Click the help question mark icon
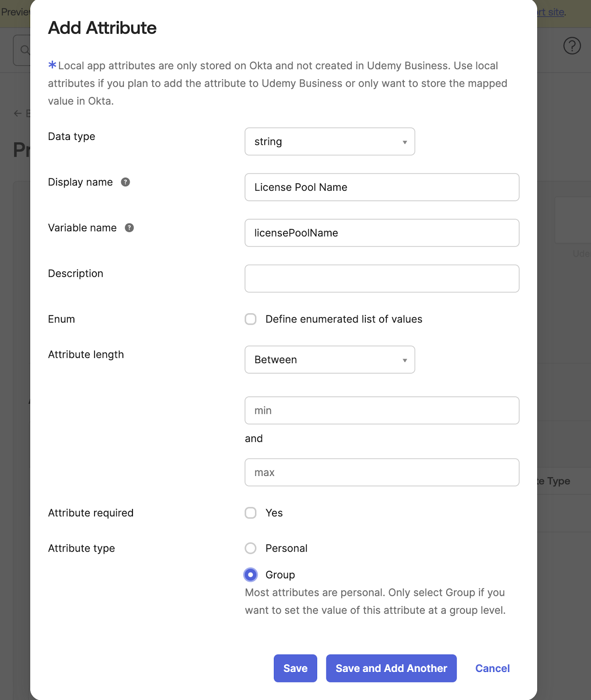Screen dimensions: 591x700 (x=572, y=45)
